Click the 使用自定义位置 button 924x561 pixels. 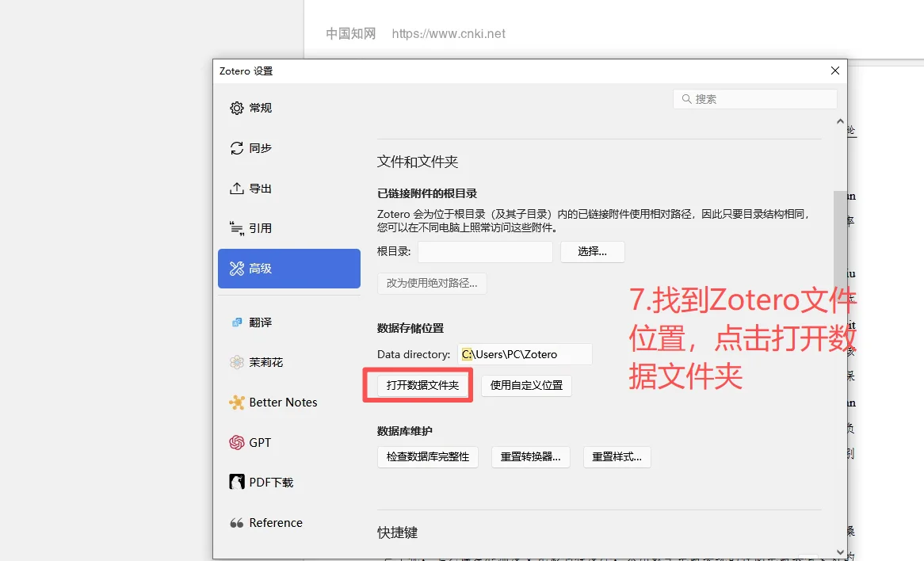point(526,385)
